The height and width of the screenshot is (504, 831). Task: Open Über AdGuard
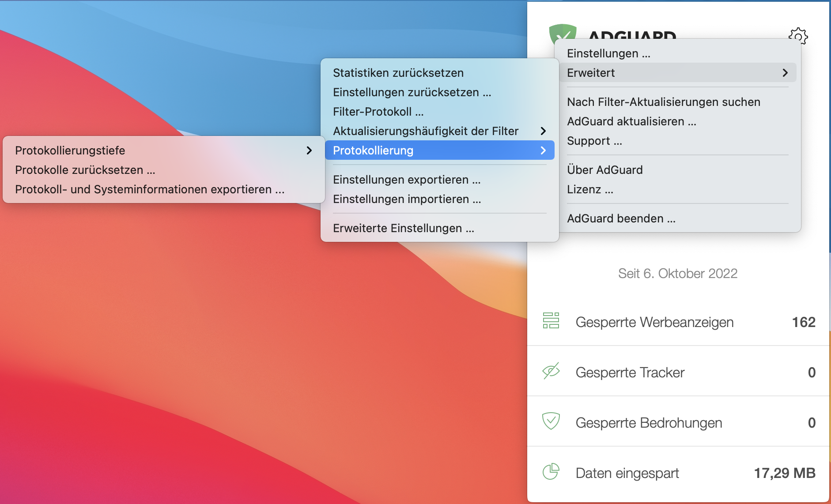pyautogui.click(x=678, y=170)
